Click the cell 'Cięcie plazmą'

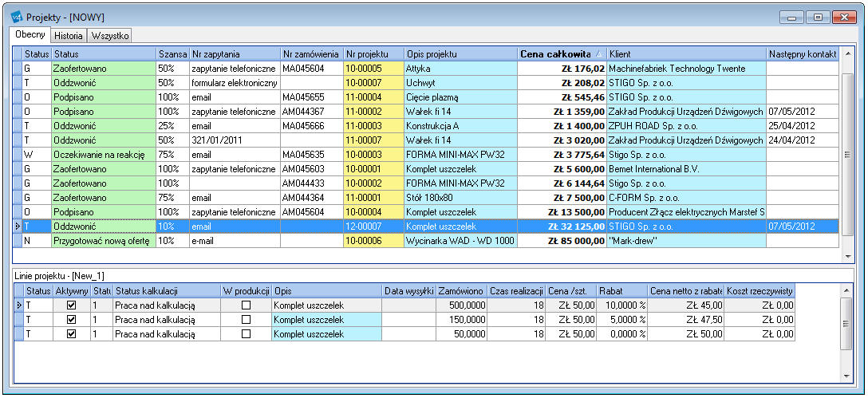pyautogui.click(x=460, y=97)
